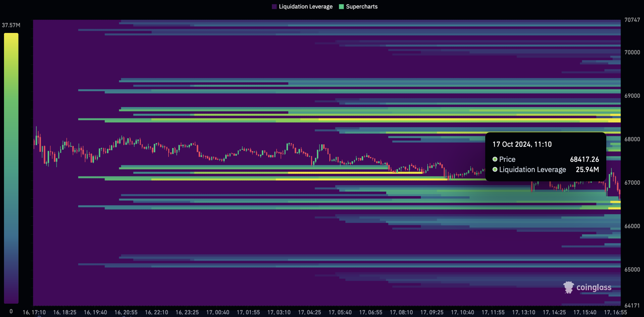Select the 17, 10:40 time axis label
The height and width of the screenshot is (317, 644).
[x=462, y=312]
